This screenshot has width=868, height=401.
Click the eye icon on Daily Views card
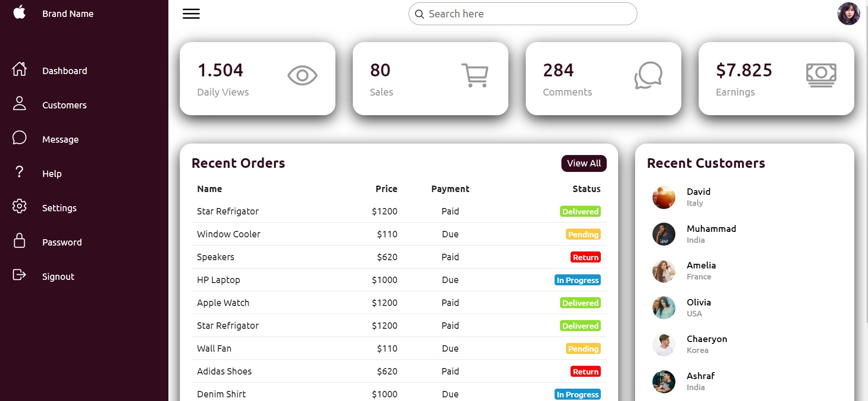pos(302,75)
